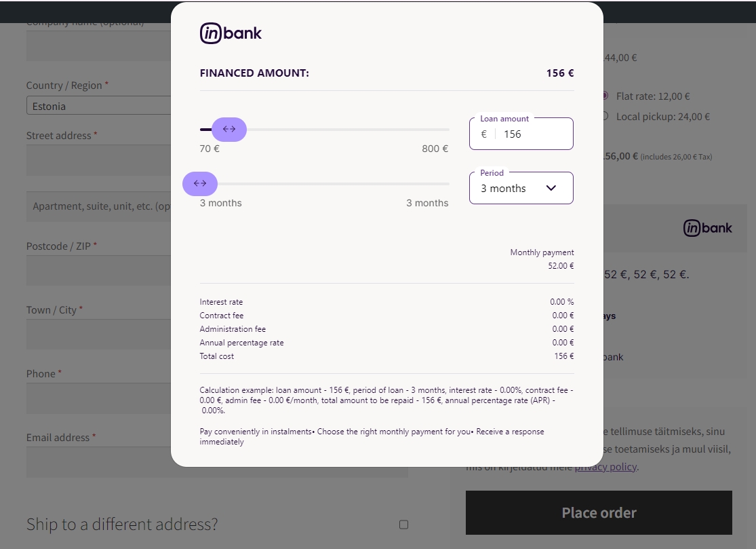Viewport: 756px width, 549px height.
Task: Click the loan amount slider handle
Action: point(229,129)
